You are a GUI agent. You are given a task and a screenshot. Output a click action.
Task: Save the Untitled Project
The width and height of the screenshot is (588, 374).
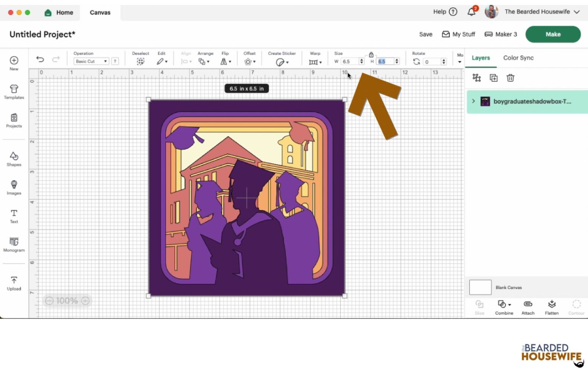pyautogui.click(x=425, y=34)
